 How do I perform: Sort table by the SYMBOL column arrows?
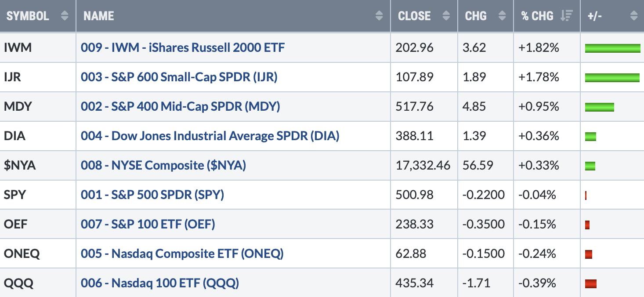[65, 16]
